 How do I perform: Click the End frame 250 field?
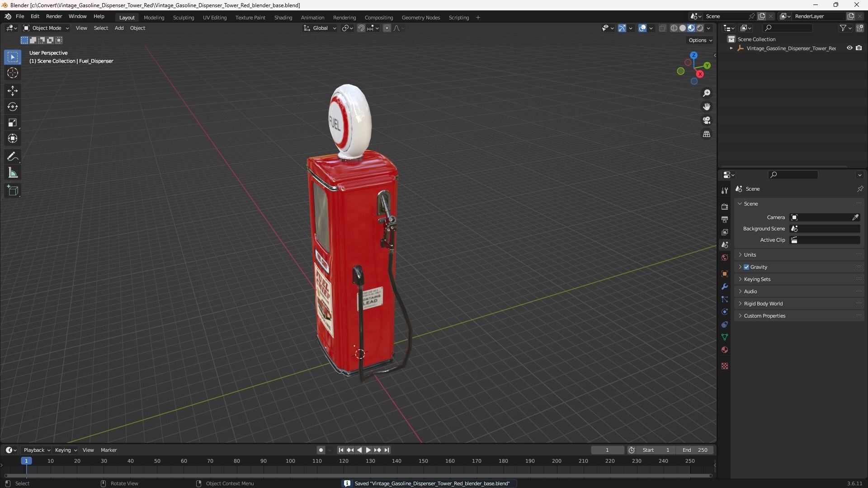click(695, 450)
